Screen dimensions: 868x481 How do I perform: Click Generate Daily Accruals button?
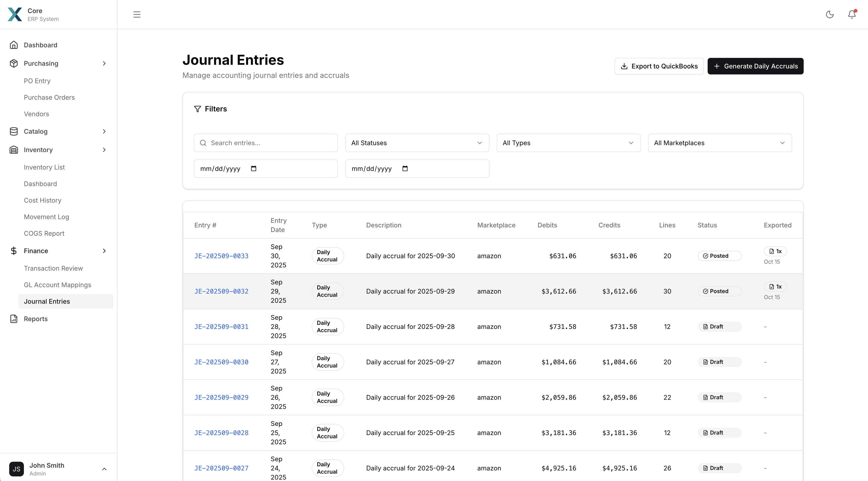point(755,66)
